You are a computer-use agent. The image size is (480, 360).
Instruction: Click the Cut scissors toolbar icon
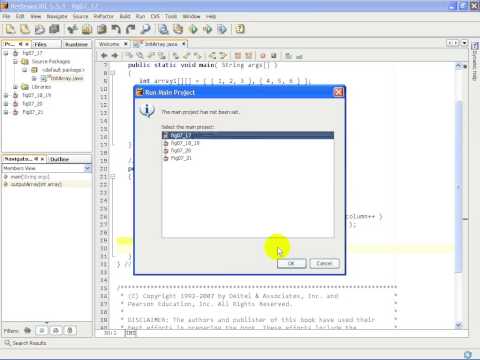(x=72, y=29)
